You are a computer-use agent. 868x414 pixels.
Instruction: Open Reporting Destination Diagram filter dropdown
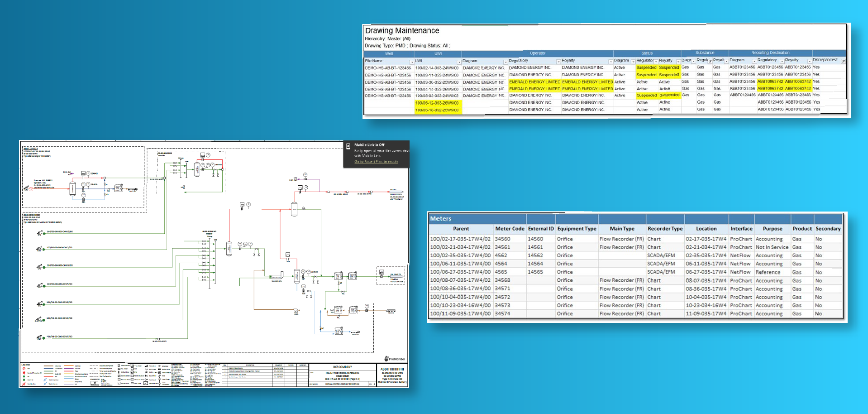[754, 62]
